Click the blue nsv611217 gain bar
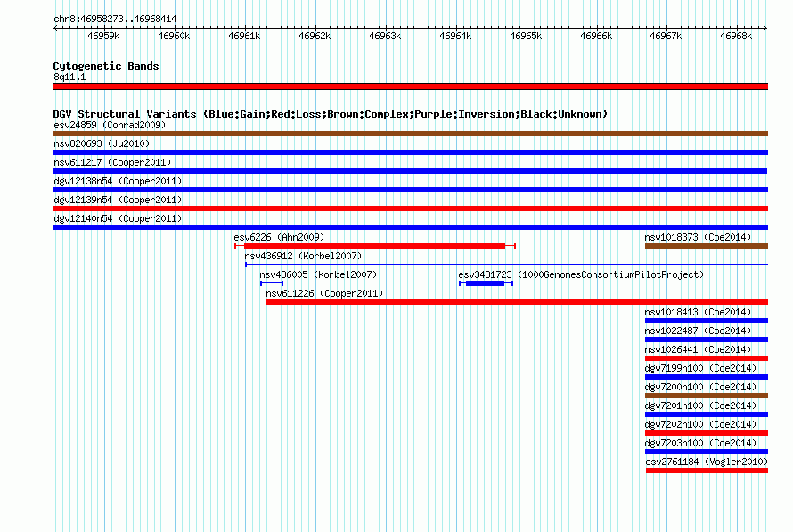The image size is (793, 532). 410,171
